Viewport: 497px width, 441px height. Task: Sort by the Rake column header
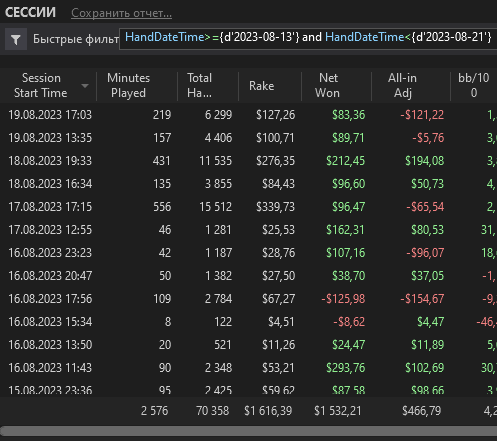(x=261, y=86)
